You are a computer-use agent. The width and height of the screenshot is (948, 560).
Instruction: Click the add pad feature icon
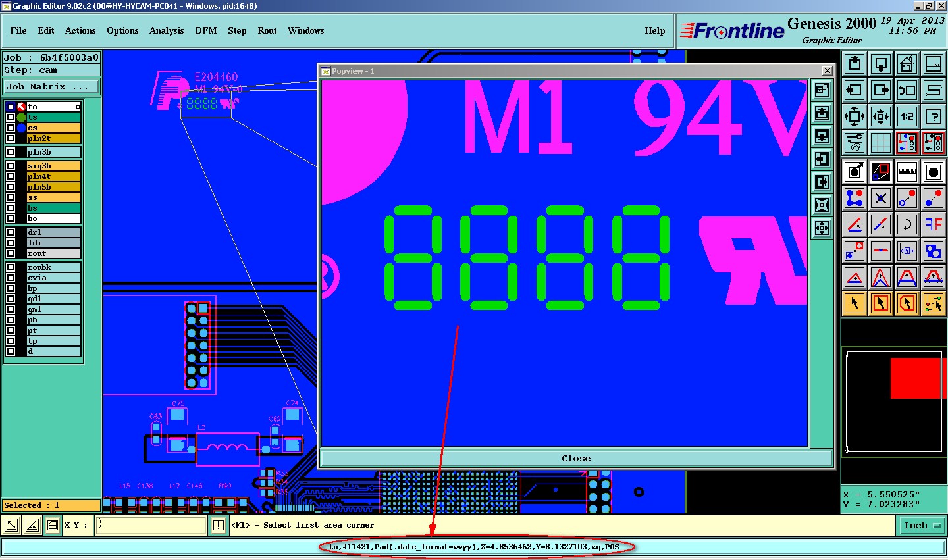point(855,172)
